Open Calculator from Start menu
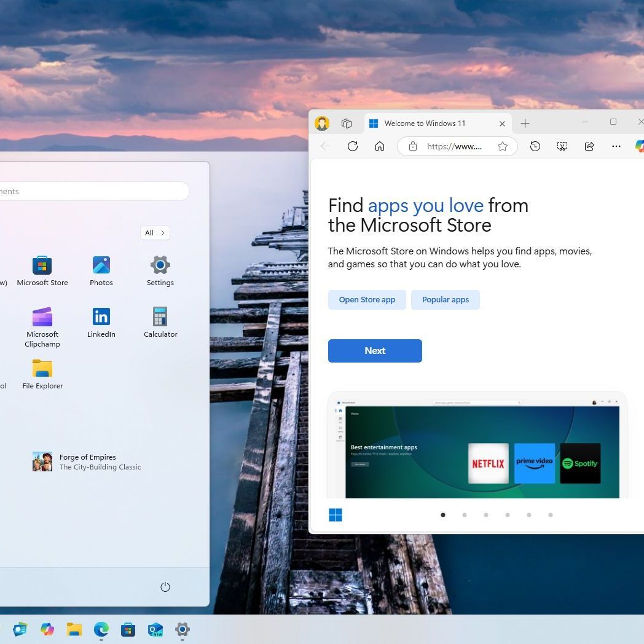Viewport: 644px width, 644px height. (160, 323)
